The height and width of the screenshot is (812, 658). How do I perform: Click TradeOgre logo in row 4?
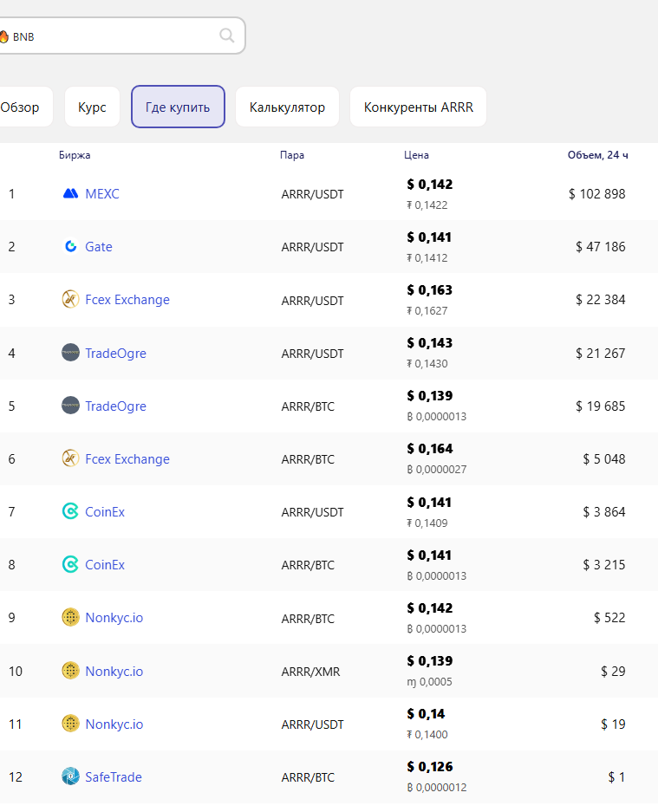[70, 353]
